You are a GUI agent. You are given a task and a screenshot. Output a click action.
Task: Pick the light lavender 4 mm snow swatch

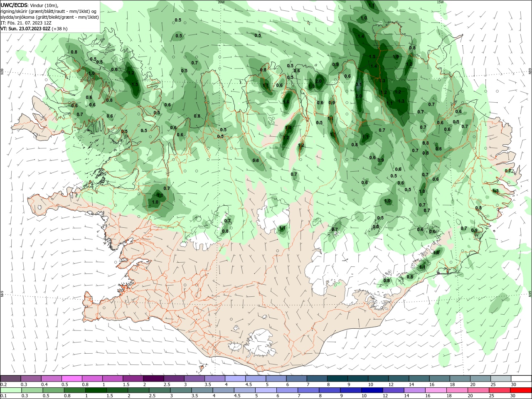pyautogui.click(x=235, y=379)
